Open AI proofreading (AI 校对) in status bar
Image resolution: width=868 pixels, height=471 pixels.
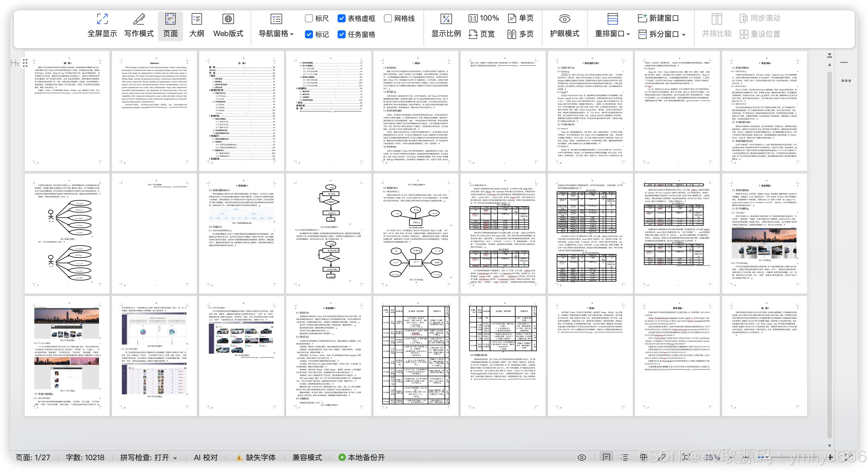(x=205, y=457)
